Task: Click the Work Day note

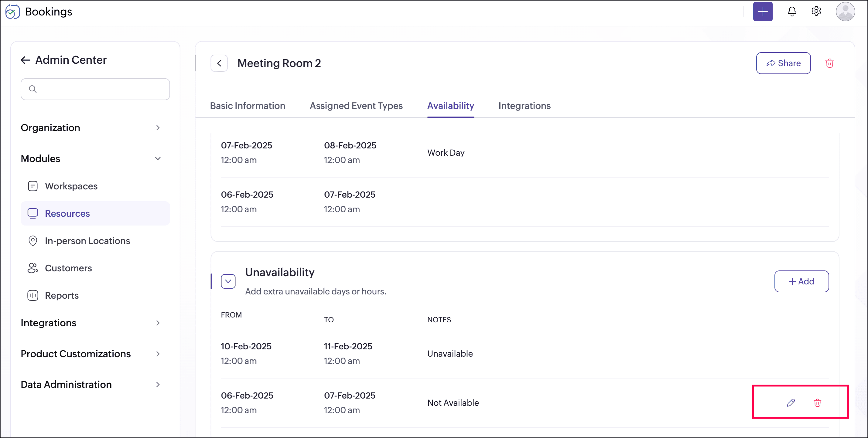Action: coord(446,153)
